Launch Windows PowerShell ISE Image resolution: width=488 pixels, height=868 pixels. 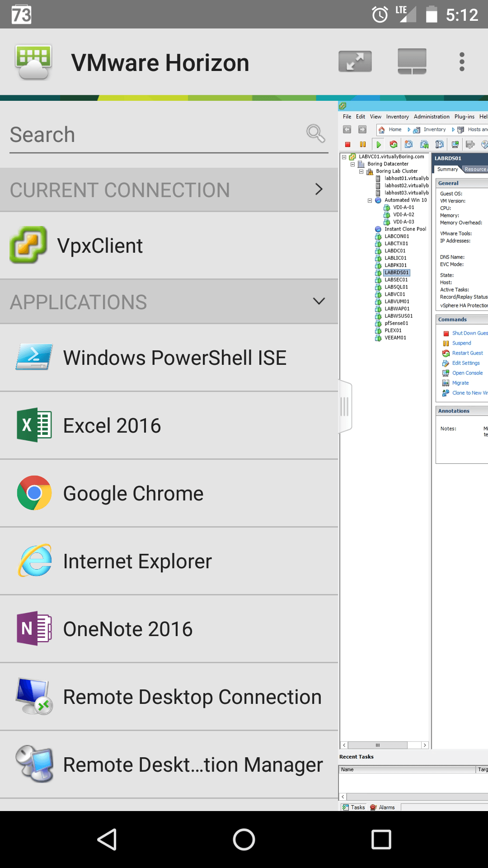(x=169, y=358)
